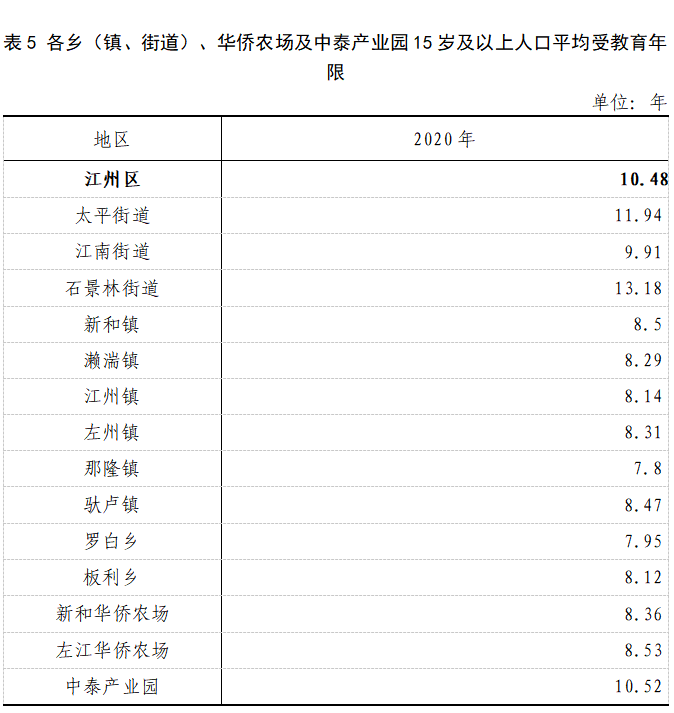Select the row '江南街道'
This screenshot has width=674, height=713.
336,251
